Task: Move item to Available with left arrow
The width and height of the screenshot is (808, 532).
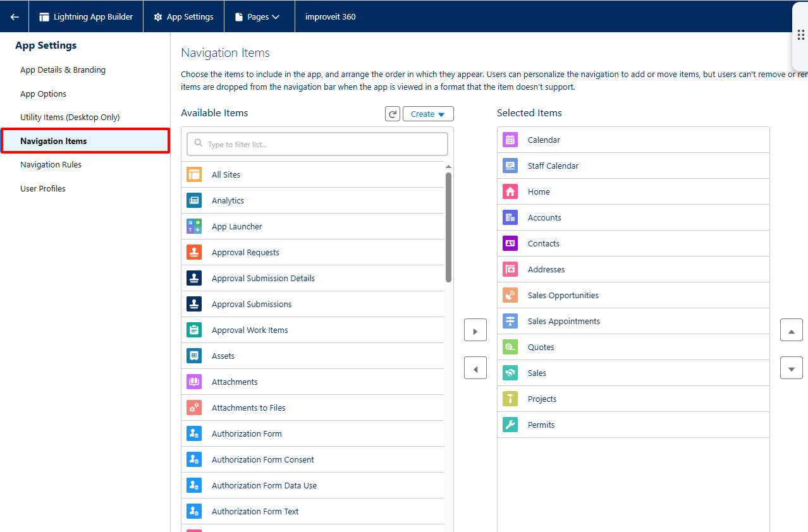Action: 475,368
